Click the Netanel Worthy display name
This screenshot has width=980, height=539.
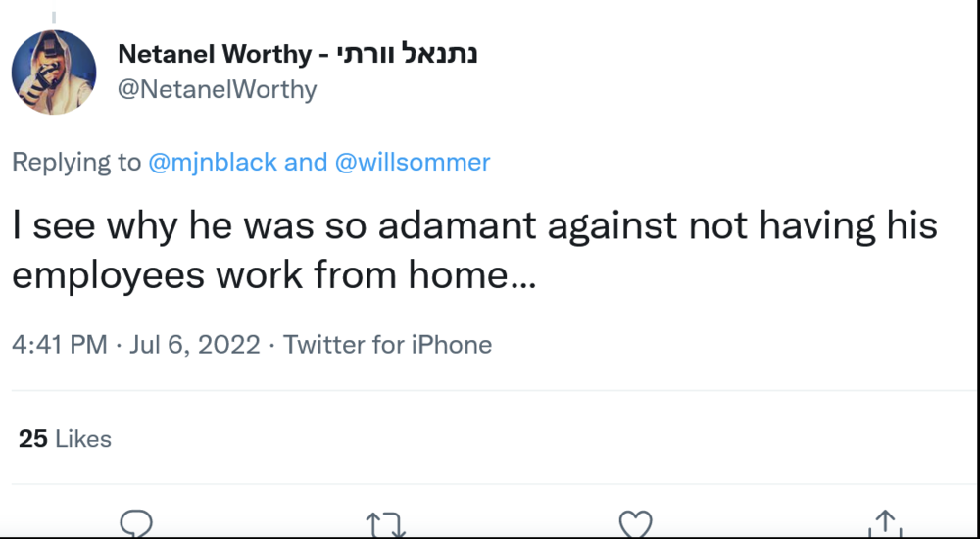tap(214, 53)
